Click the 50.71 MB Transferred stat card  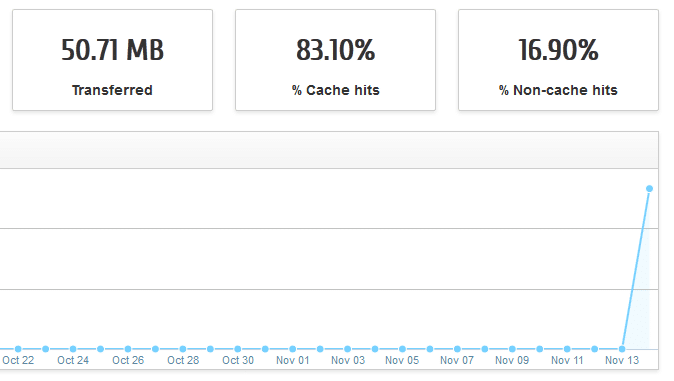tap(113, 60)
